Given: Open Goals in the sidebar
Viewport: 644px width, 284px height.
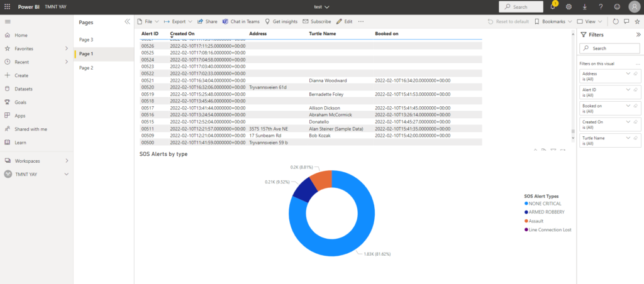Looking at the screenshot, I should 21,102.
